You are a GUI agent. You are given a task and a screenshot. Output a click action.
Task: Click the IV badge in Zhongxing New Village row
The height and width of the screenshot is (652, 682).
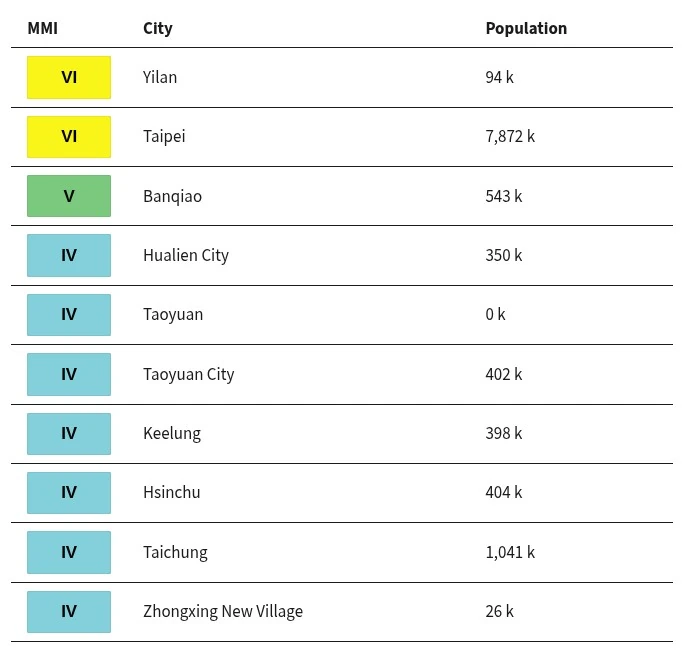(69, 612)
